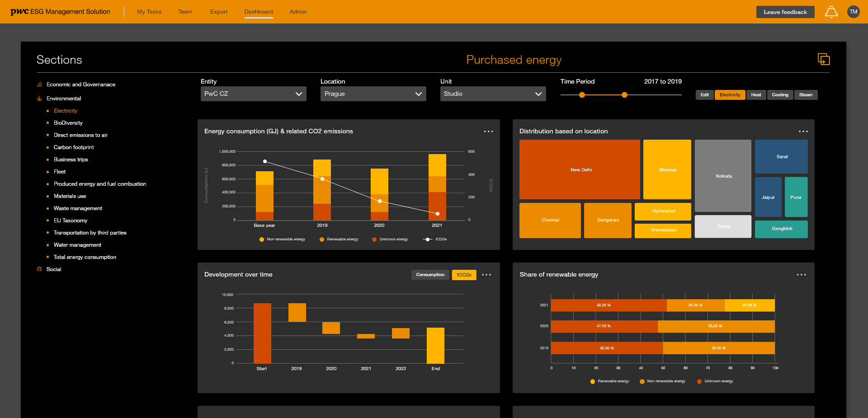Switch to the Admin tab

pos(298,12)
